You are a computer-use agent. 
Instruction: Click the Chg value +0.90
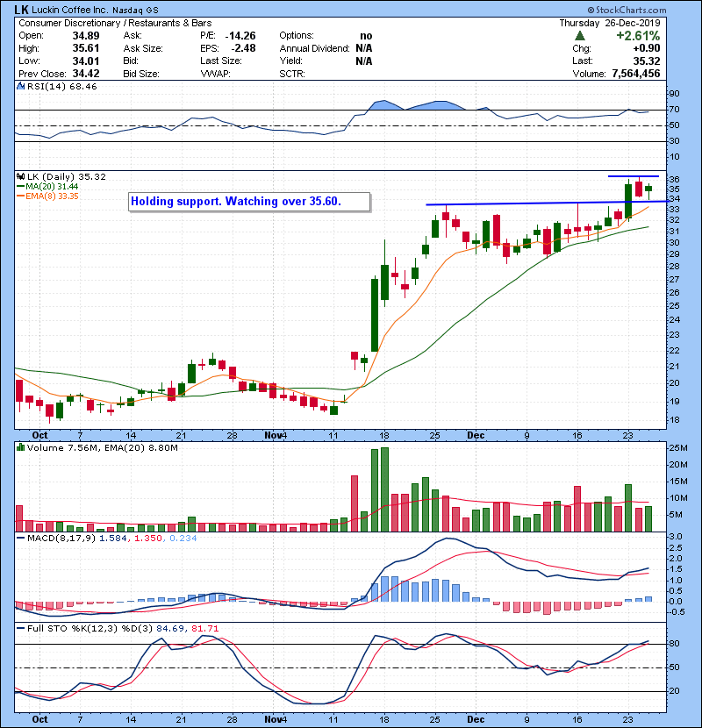pos(646,48)
